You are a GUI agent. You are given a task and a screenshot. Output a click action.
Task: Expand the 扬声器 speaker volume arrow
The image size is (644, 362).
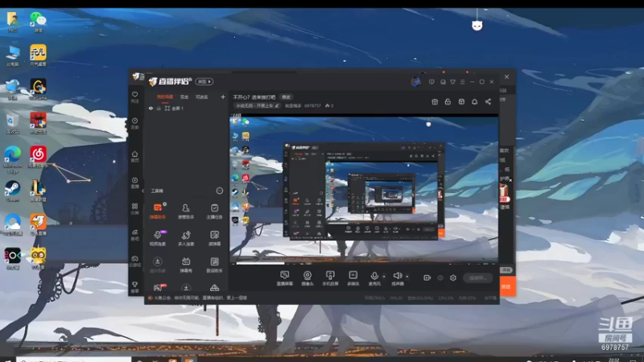click(407, 276)
